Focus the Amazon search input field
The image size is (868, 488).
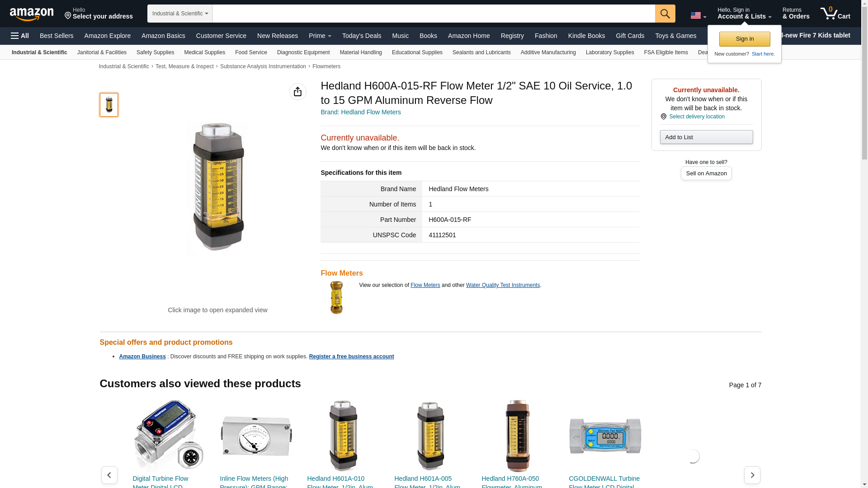[434, 14]
